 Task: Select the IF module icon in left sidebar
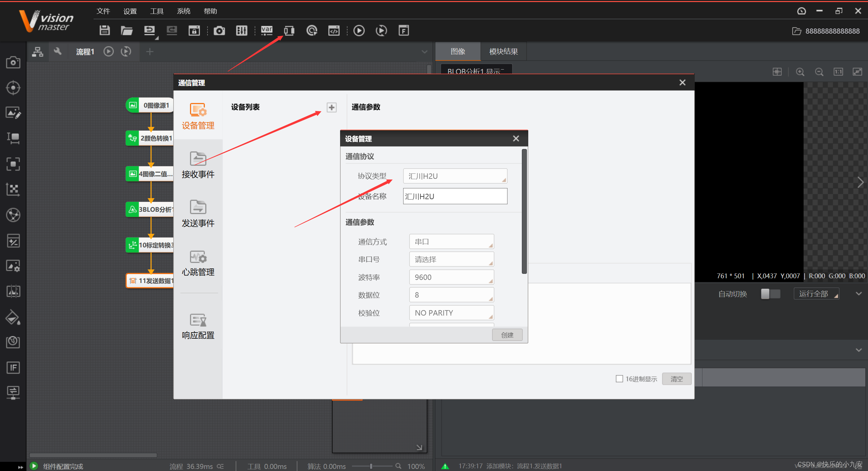tap(13, 368)
